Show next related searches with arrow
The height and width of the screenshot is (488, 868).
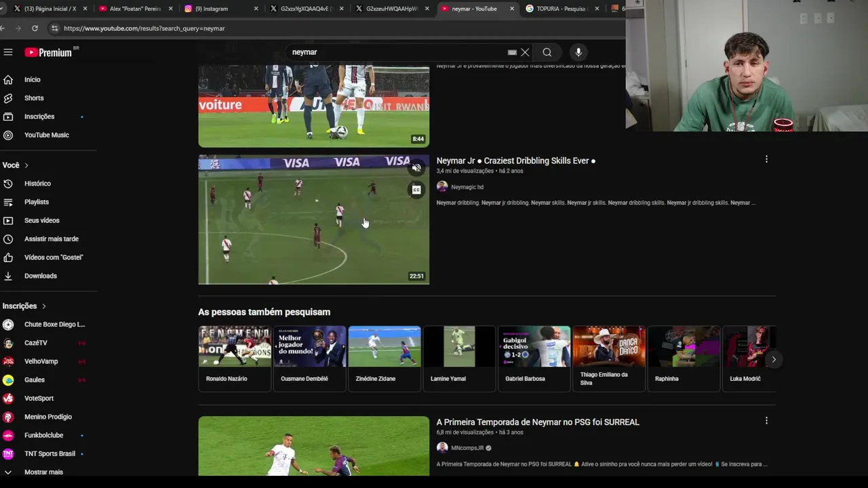click(x=774, y=359)
